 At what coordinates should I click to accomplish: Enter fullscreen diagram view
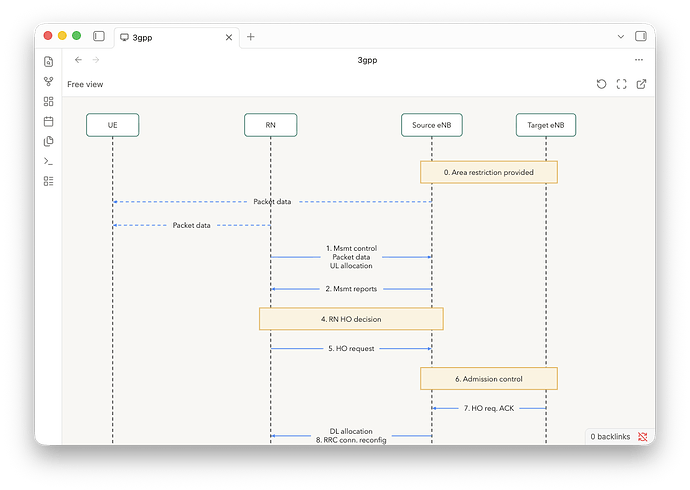(621, 84)
